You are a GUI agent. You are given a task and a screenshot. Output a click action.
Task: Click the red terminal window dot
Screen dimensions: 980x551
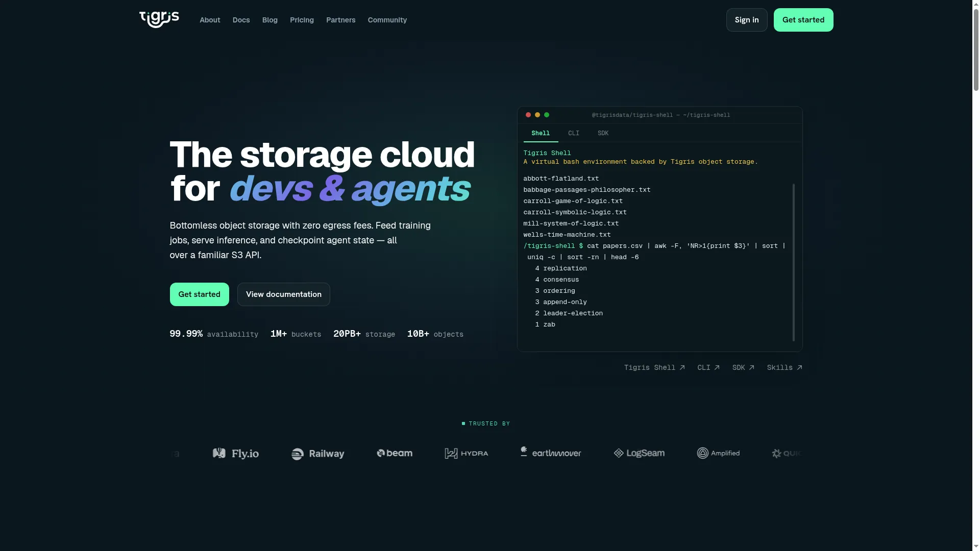click(528, 115)
